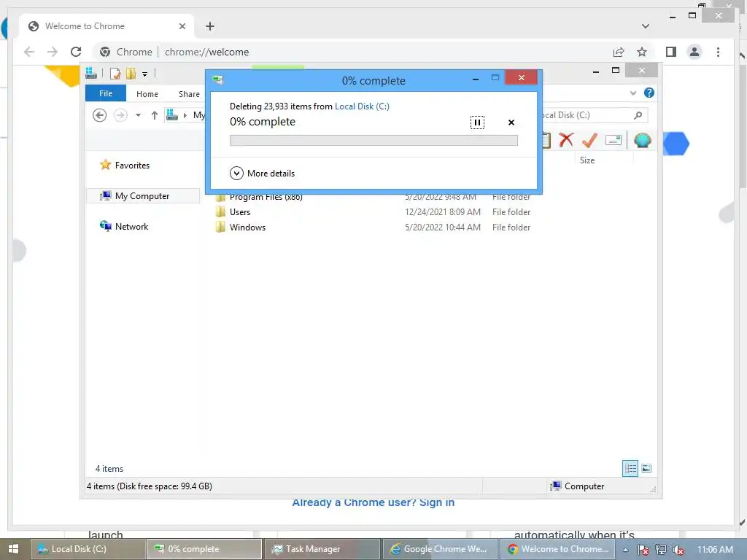Click the deletion progress bar
Screen dimensions: 747x560
(x=373, y=141)
